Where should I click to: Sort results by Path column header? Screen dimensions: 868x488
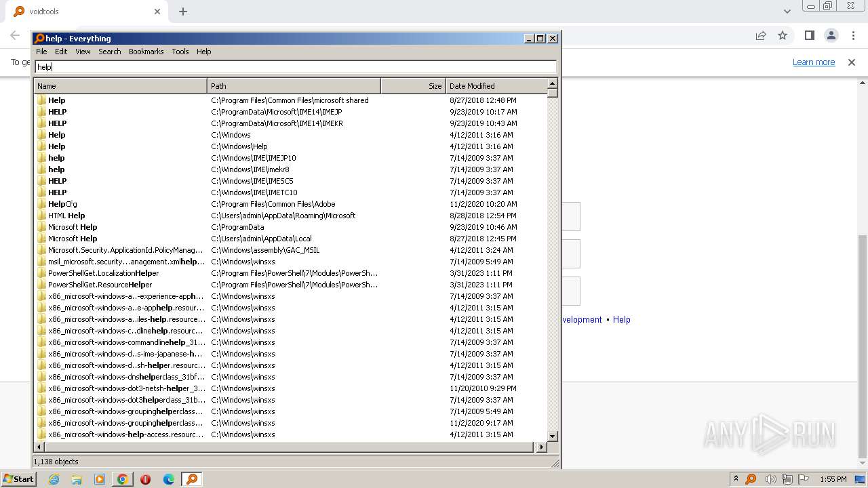pyautogui.click(x=294, y=86)
